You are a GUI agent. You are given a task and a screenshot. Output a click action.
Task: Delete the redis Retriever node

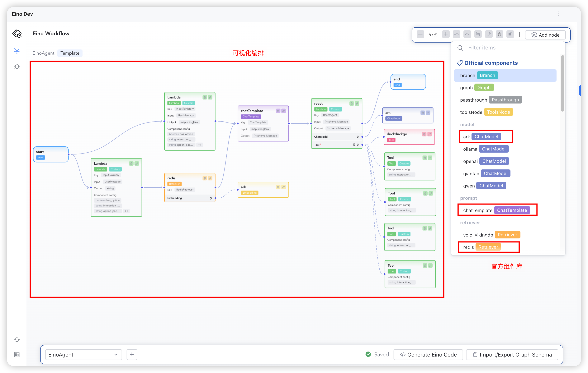(x=205, y=178)
